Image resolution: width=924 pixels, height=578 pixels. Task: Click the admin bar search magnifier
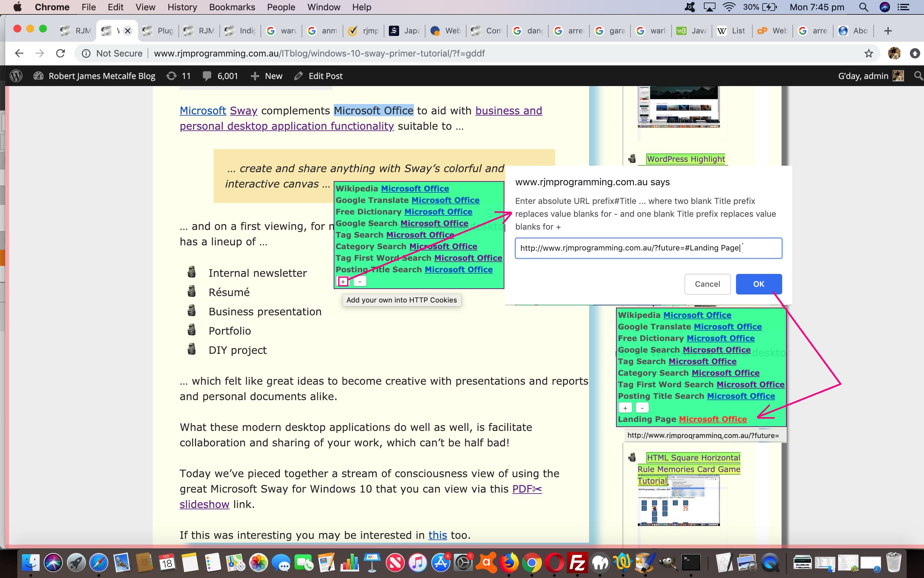pyautogui.click(x=918, y=76)
